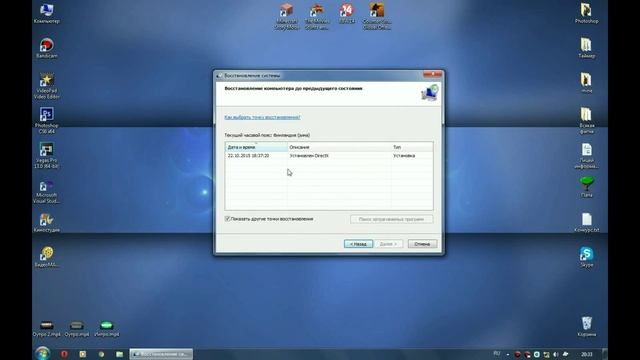Open the Киностудия desktop shortcut
Image resolution: width=640 pixels, height=360 pixels.
coord(47,223)
